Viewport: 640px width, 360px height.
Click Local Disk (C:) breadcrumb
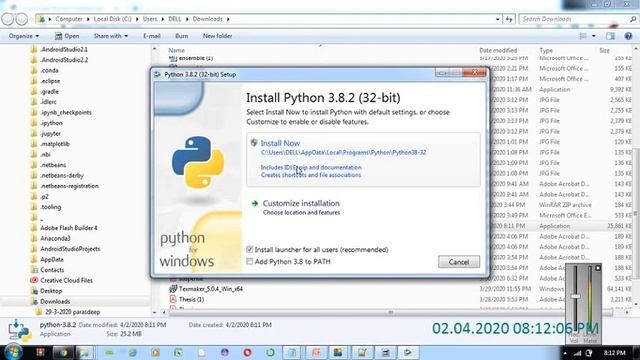[x=112, y=19]
